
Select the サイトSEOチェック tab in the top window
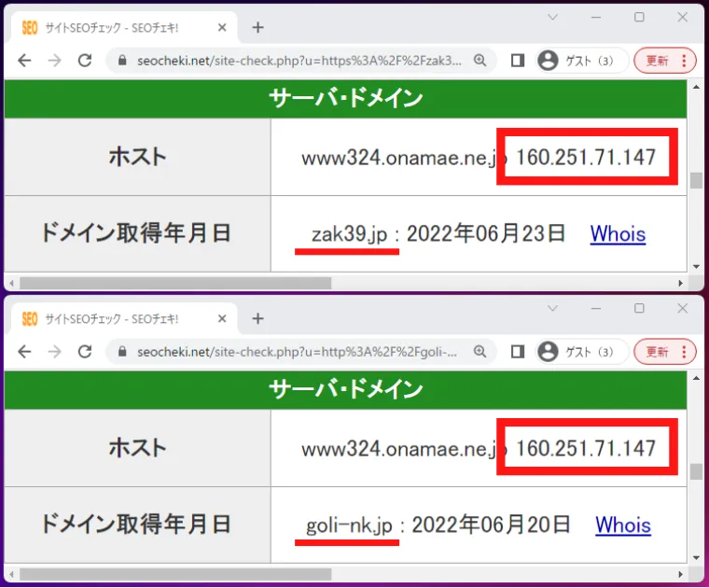112,28
